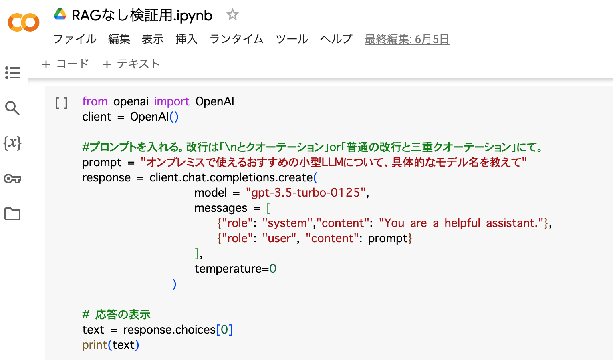
Task: Open the 挿入 menu
Action: point(186,39)
